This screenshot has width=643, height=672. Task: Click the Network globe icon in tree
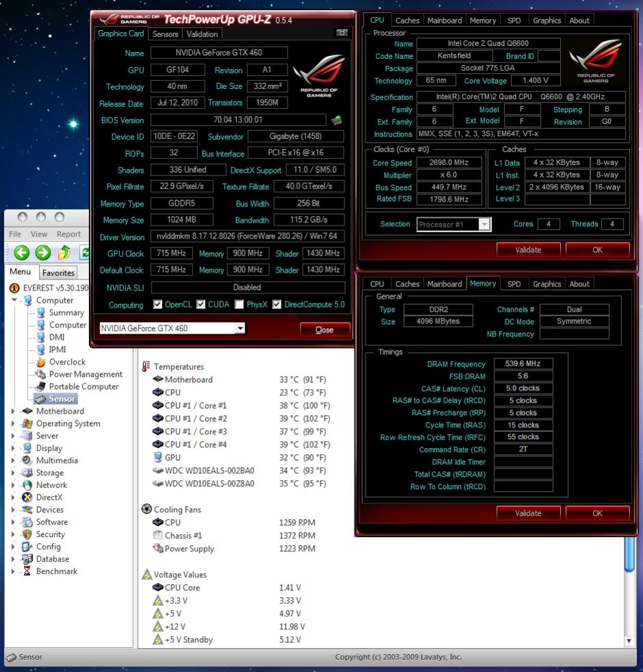(27, 485)
